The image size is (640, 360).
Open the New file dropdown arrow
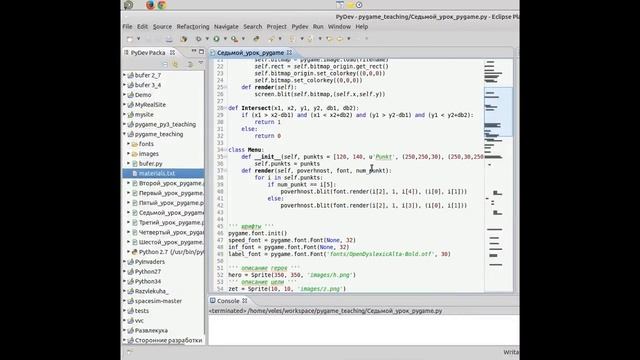[x=138, y=39]
